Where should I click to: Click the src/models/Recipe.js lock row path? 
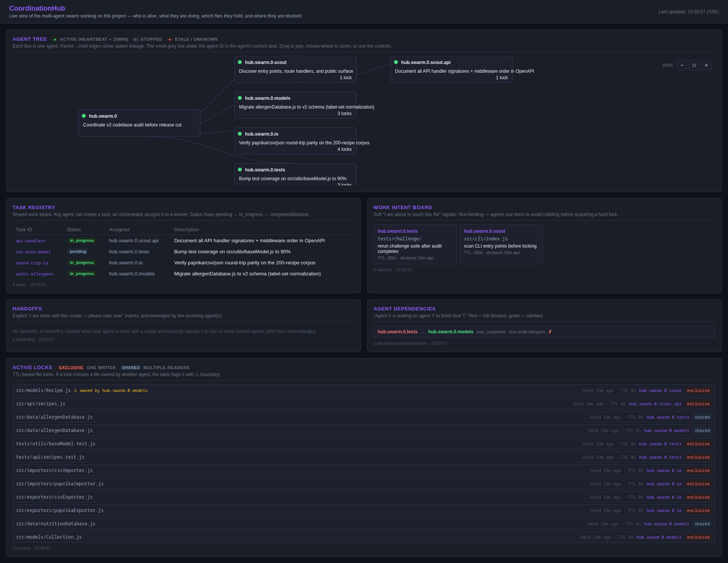coord(43,390)
